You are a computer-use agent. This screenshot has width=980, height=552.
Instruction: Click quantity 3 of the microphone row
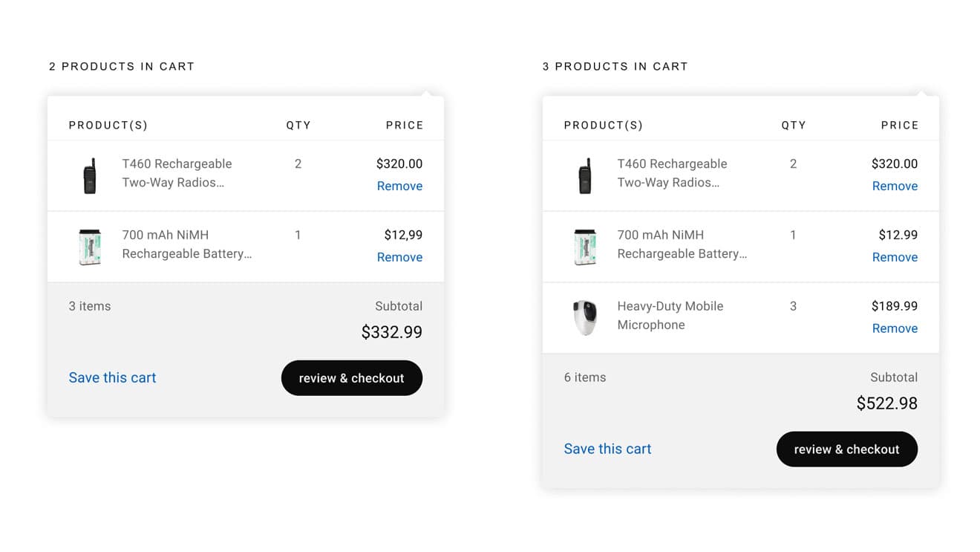coord(793,306)
